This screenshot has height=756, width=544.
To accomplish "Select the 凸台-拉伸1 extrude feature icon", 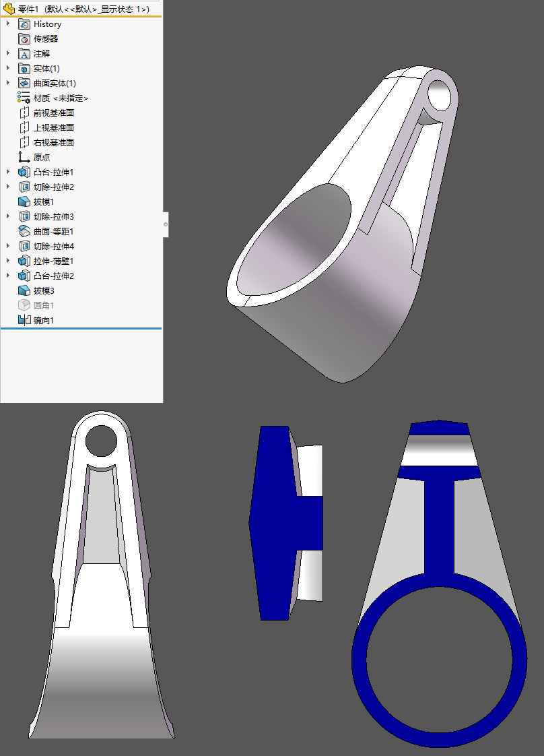I will click(24, 172).
